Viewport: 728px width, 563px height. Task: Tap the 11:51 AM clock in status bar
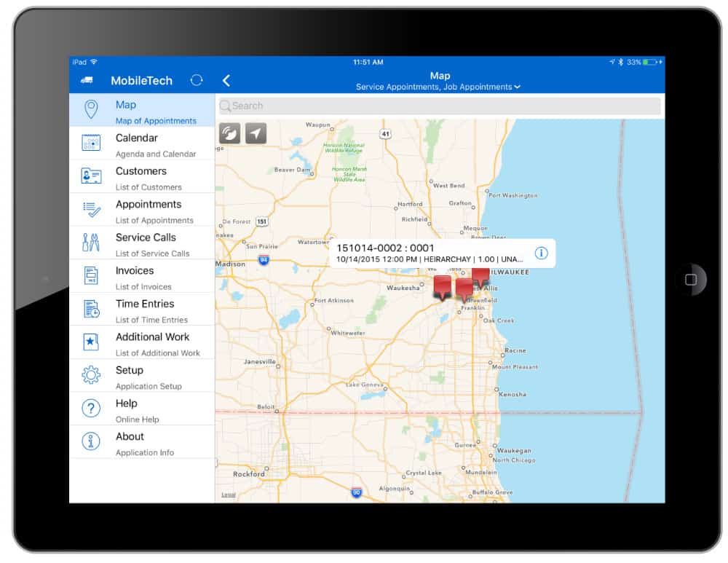coord(368,62)
